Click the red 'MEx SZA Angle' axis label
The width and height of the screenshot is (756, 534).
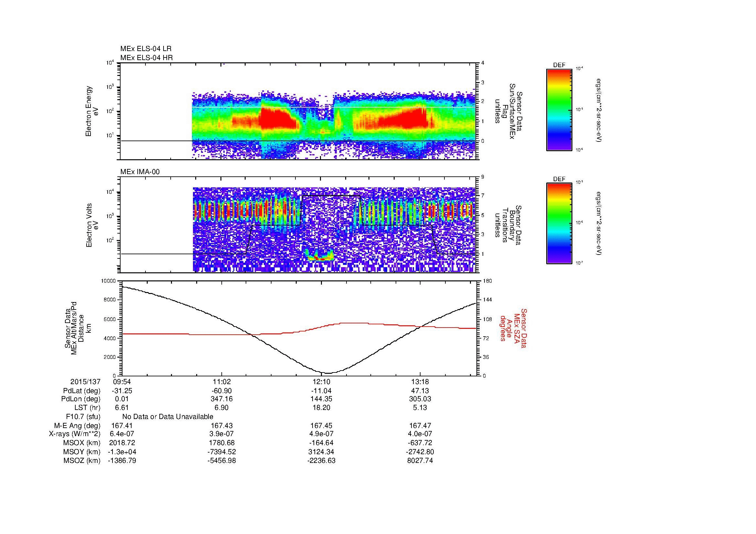pyautogui.click(x=513, y=328)
